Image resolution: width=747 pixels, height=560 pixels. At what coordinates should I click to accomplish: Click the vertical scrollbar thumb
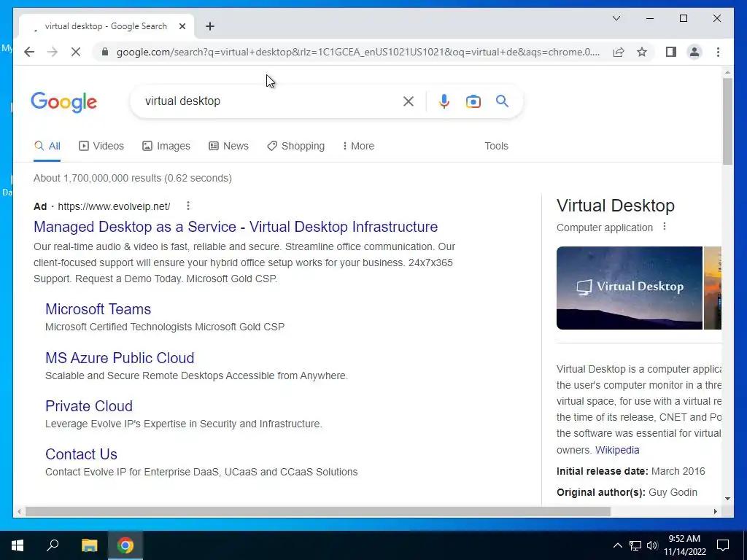coord(727,122)
